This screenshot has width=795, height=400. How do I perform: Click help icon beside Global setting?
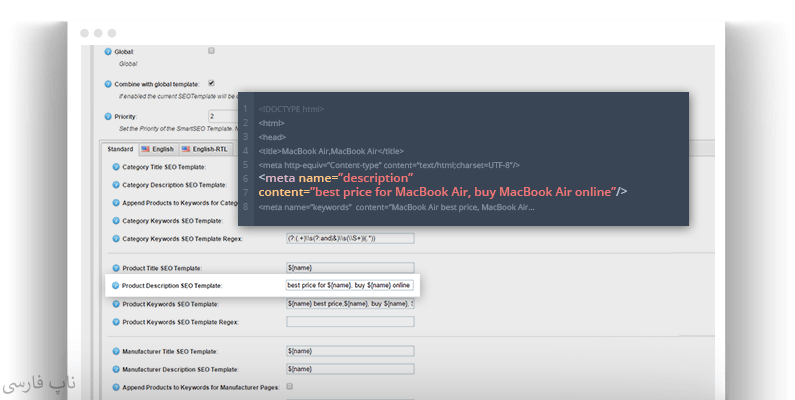pyautogui.click(x=109, y=51)
